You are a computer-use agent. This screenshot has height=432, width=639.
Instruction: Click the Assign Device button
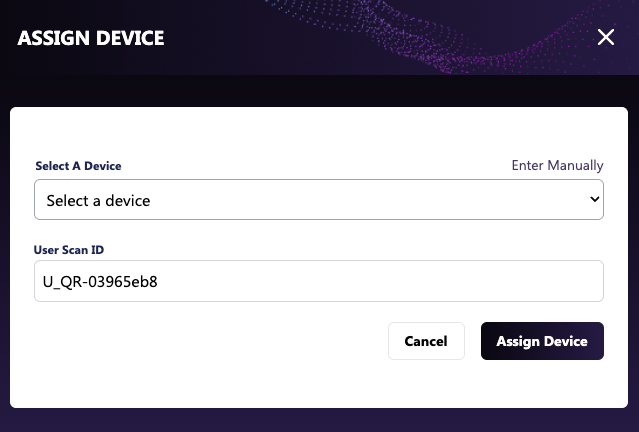click(x=542, y=341)
